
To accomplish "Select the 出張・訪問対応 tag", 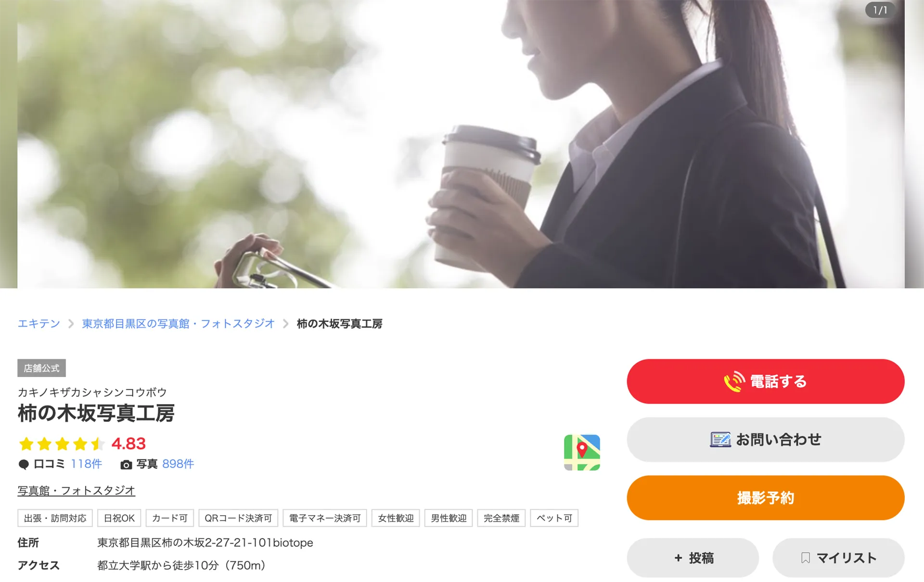I will tap(55, 518).
